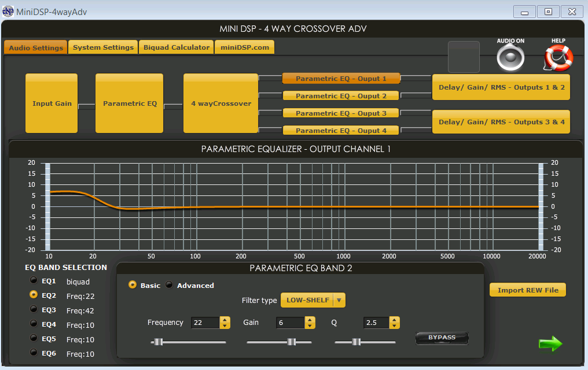Viewport: 588px width, 370px height.
Task: Decrease Gain with the down stepper arrow
Action: (x=310, y=325)
